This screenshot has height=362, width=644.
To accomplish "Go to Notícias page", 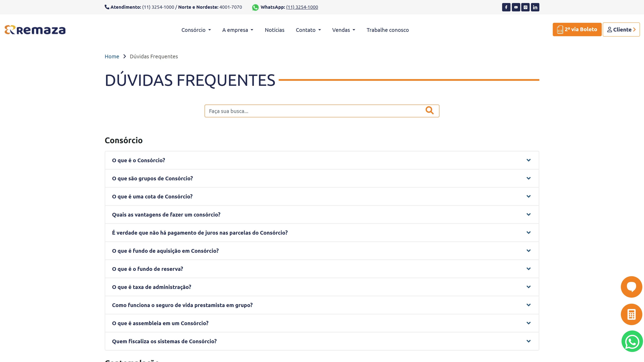I will [275, 30].
